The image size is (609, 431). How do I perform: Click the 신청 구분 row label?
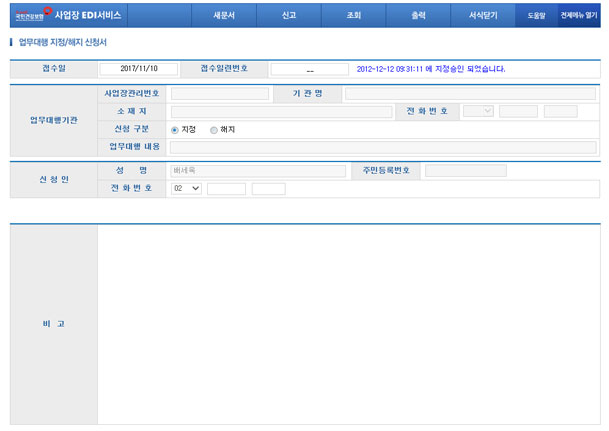tap(132, 129)
